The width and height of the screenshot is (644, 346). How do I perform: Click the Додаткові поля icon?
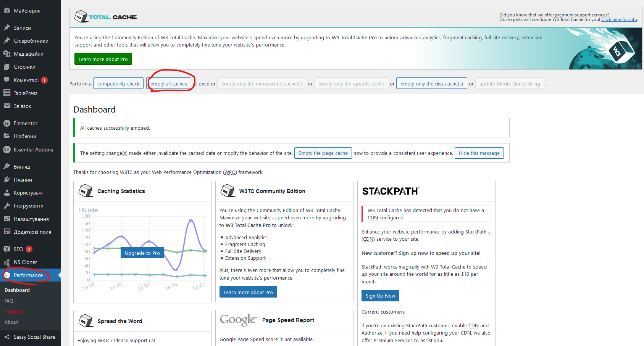click(7, 232)
